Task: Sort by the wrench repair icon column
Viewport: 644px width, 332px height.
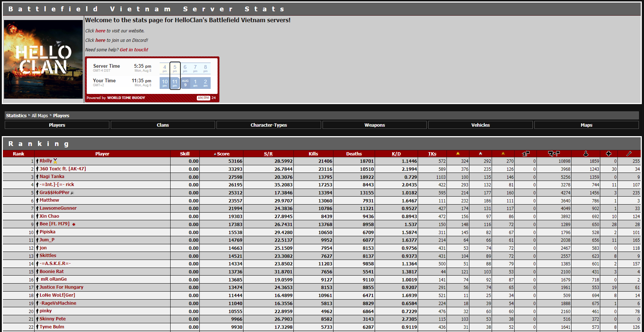Action: [629, 154]
